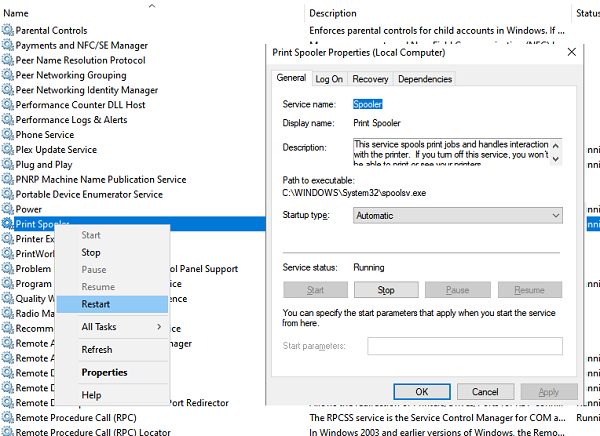Screen dimensions: 600x436
Task: Click the gear icon beside Parental Controls
Action: tap(7, 30)
